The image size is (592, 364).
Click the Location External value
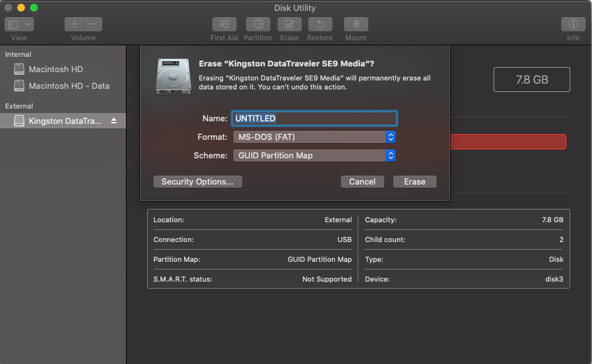pyautogui.click(x=338, y=220)
